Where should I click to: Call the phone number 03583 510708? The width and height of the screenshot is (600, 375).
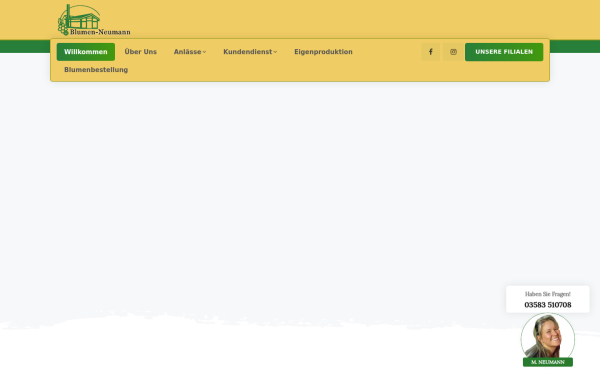point(548,305)
